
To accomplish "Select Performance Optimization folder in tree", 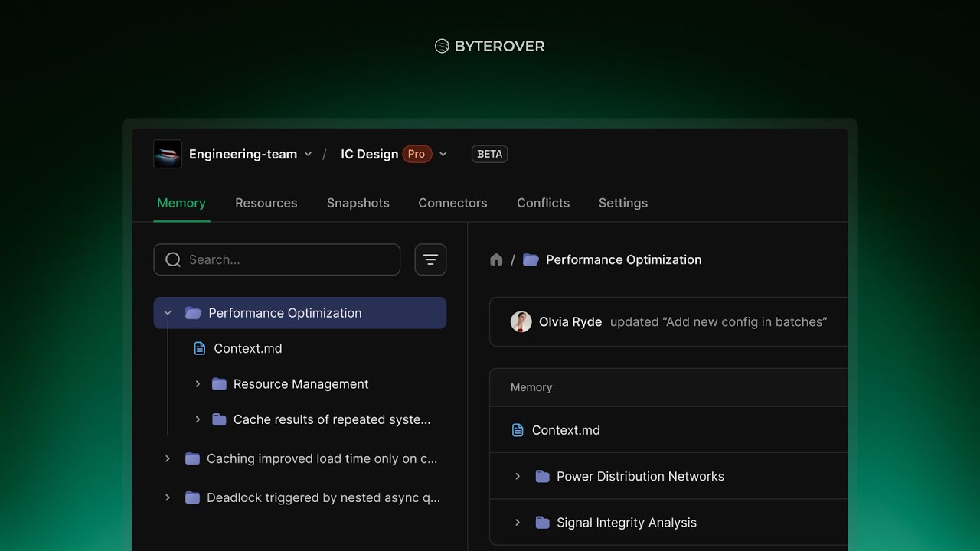I will click(x=300, y=313).
